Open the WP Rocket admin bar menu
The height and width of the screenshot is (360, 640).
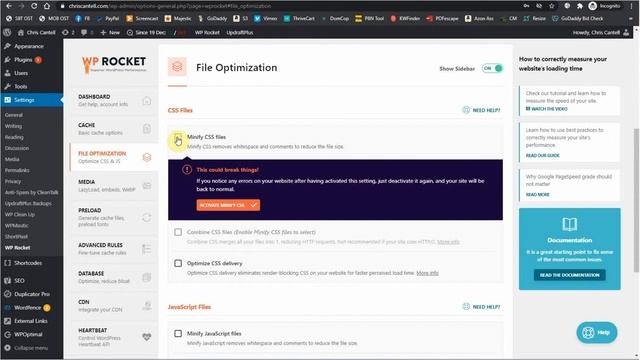pos(207,32)
